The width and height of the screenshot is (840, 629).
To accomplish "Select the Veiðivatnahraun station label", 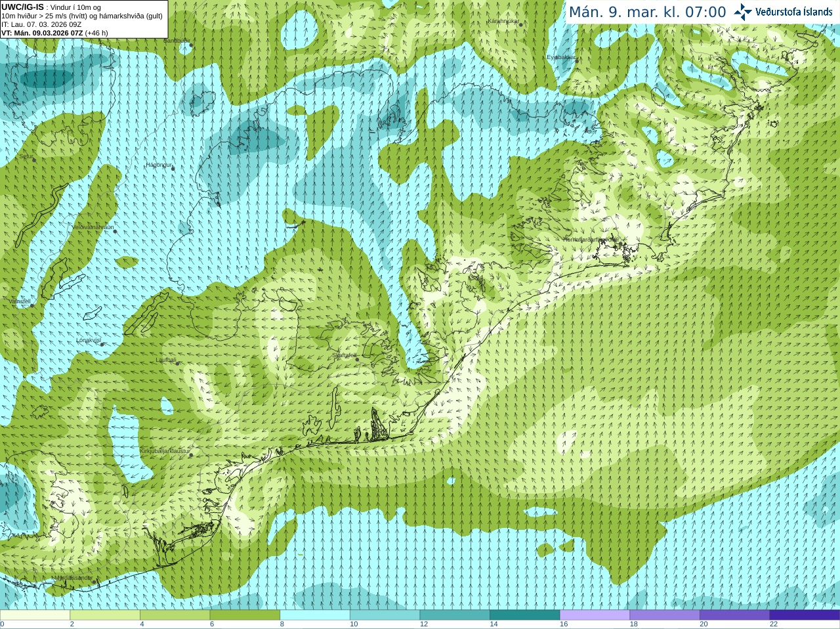I will (93, 227).
